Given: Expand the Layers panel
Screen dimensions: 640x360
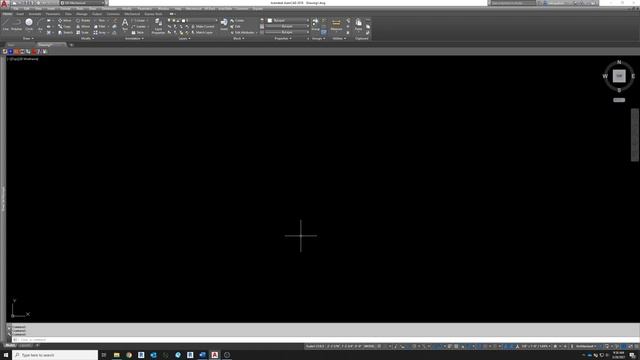Looking at the screenshot, I should click(x=184, y=38).
